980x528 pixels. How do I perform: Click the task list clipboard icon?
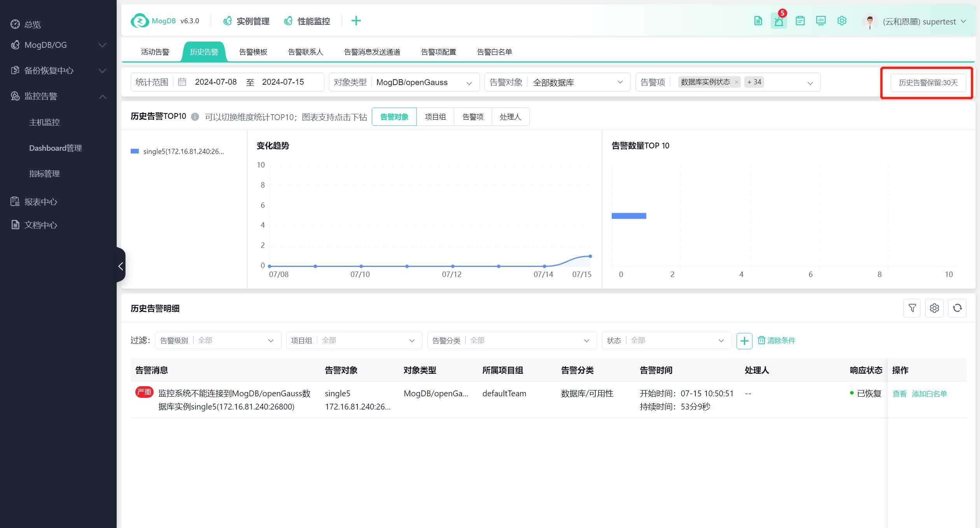(800, 21)
